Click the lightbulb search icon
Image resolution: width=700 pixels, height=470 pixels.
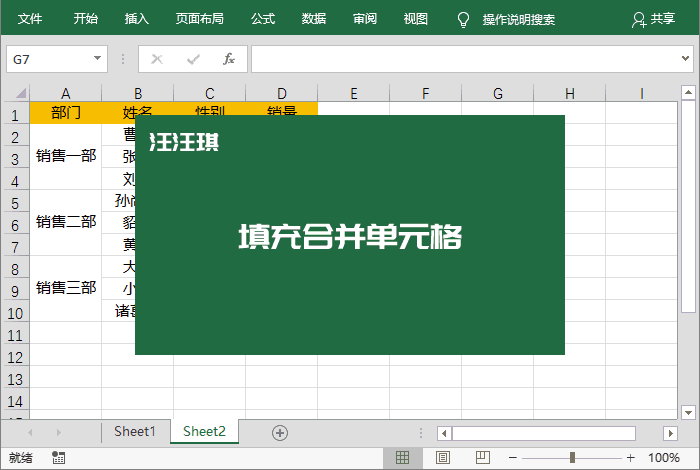coord(463,19)
